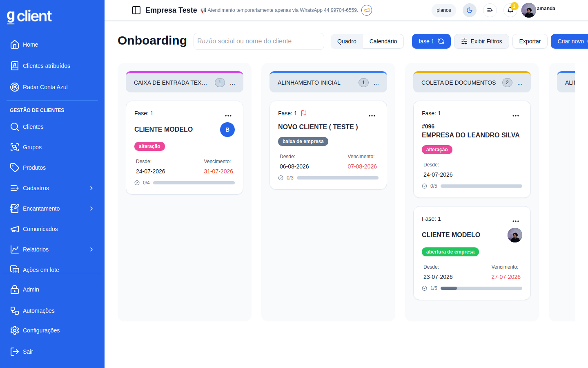The width and height of the screenshot is (588, 368).
Task: Toggle dark mode with the moon icon
Action: coord(470,10)
